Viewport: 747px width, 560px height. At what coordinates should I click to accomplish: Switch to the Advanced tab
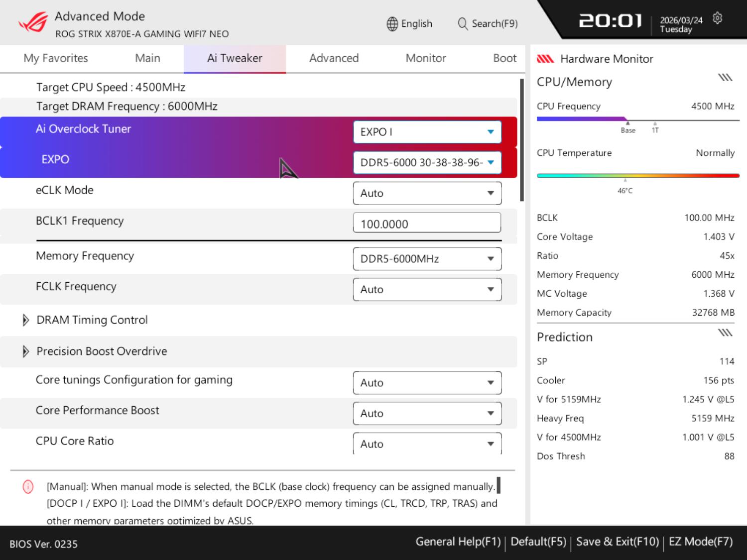(334, 58)
